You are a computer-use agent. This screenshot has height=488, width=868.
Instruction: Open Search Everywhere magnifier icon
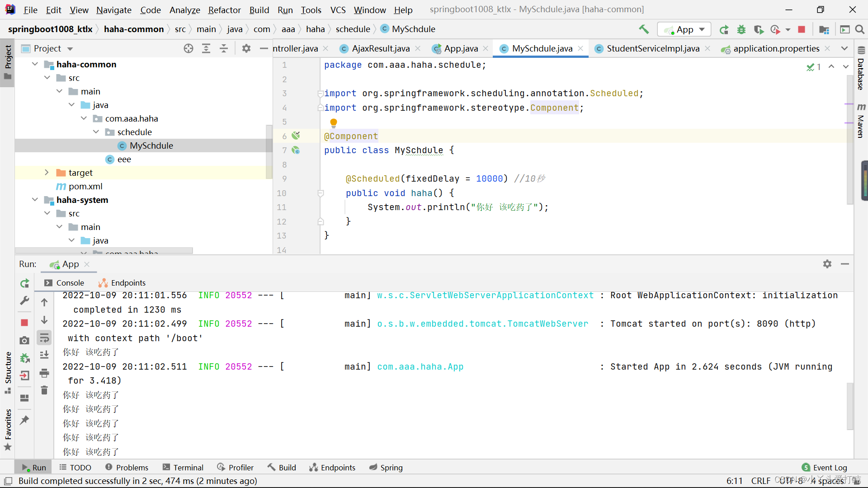click(x=860, y=29)
